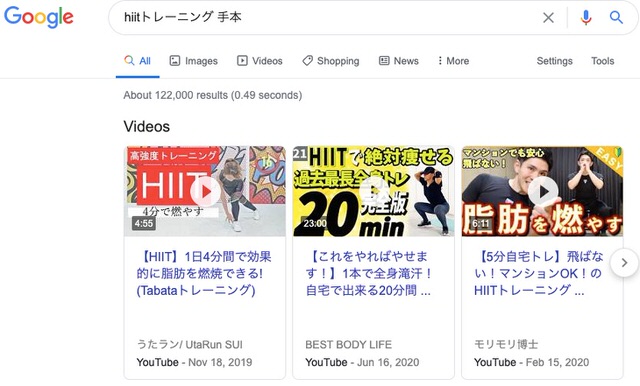The image size is (640, 386).
Task: Submit search with magnifying glass icon
Action: coord(616,18)
